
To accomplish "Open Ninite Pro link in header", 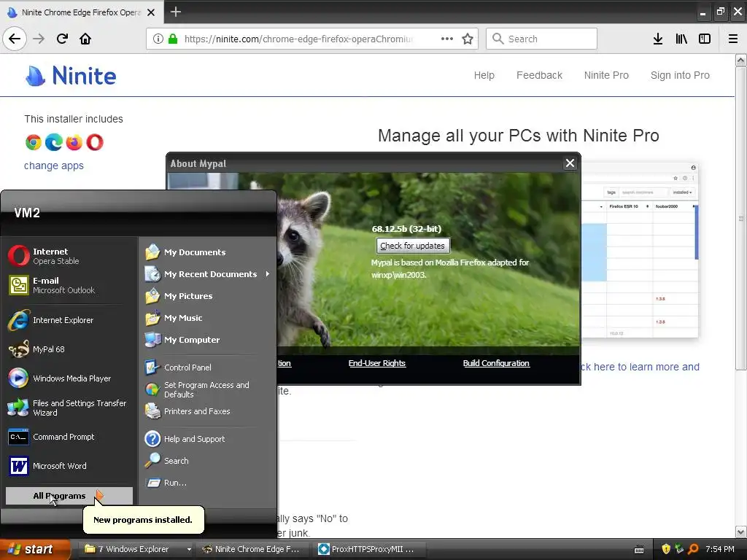I will (606, 75).
